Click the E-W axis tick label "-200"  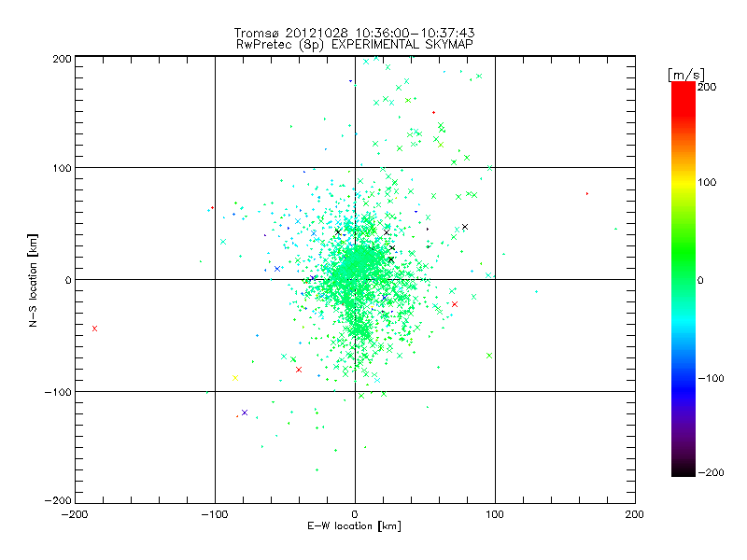pyautogui.click(x=75, y=514)
